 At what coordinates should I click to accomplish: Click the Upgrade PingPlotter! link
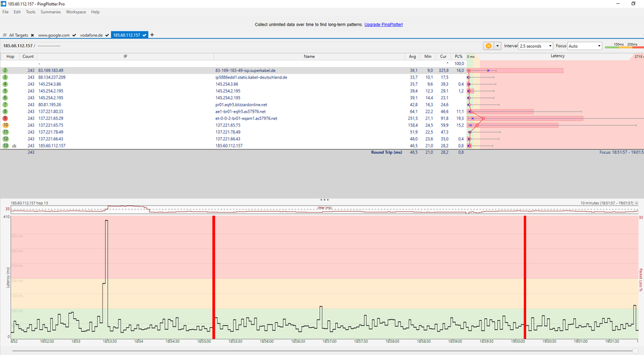[384, 24]
